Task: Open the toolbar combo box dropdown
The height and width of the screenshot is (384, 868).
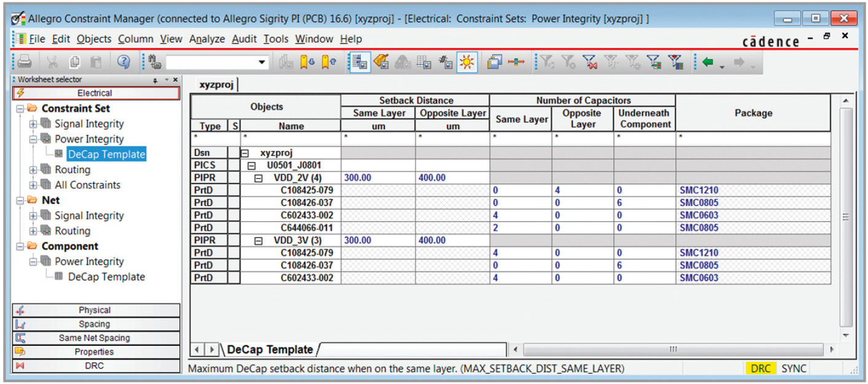Action: coord(262,62)
